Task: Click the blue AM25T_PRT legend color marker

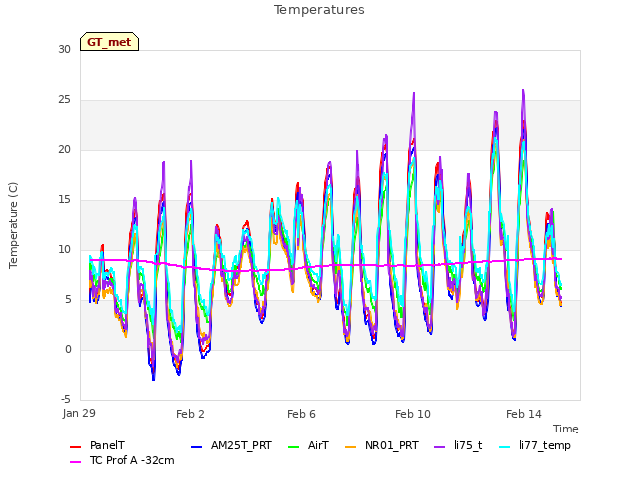Action: tap(196, 447)
